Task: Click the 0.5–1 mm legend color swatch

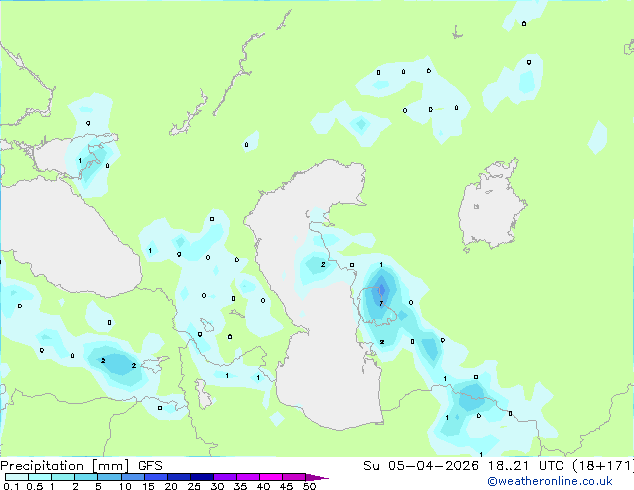Action: (x=40, y=477)
